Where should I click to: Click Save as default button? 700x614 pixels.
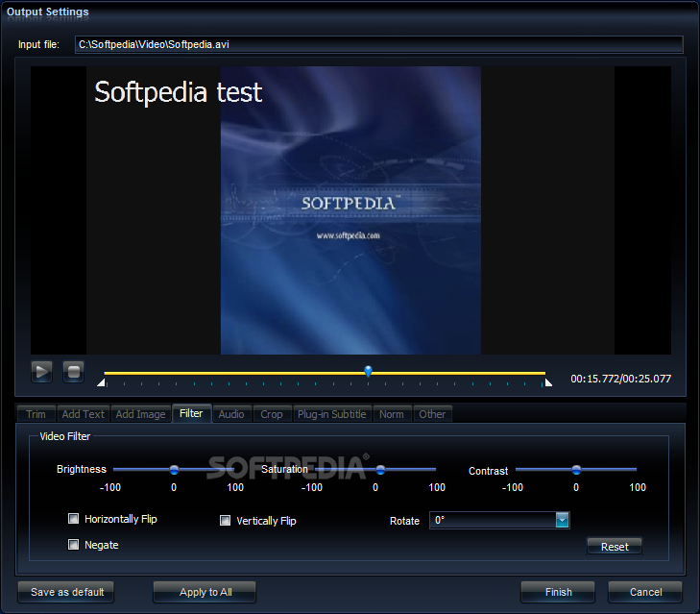(x=66, y=592)
